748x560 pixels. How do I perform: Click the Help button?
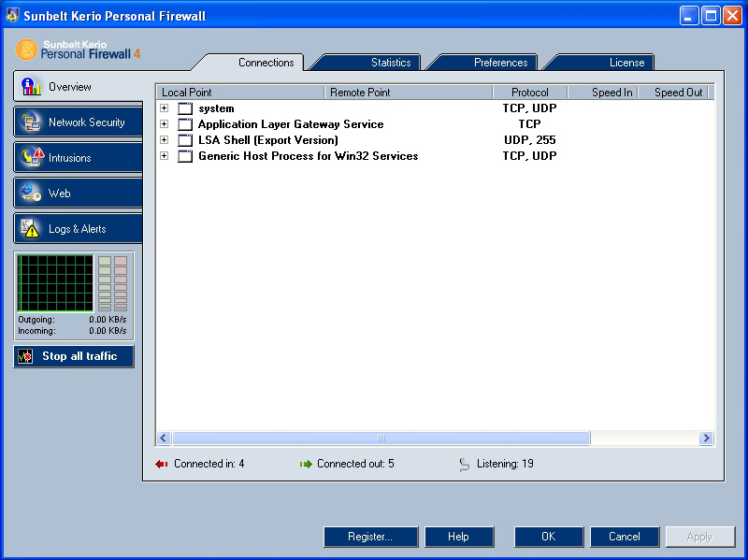tap(458, 537)
